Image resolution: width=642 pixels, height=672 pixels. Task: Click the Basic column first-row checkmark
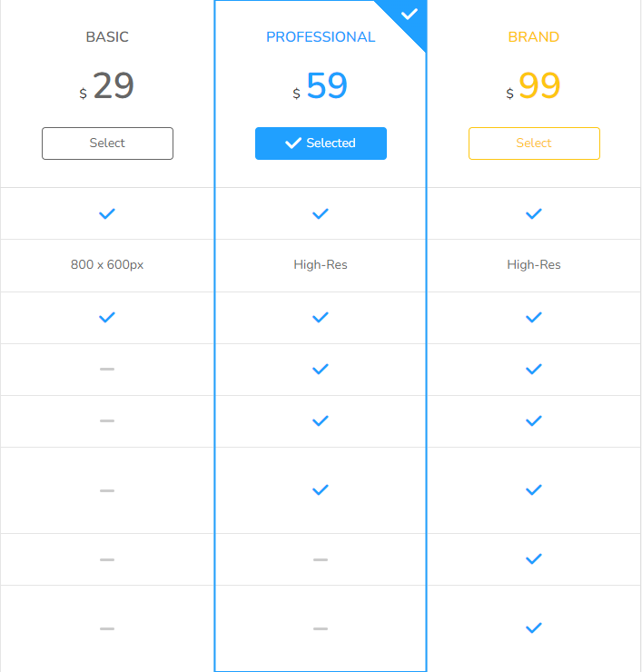(107, 213)
